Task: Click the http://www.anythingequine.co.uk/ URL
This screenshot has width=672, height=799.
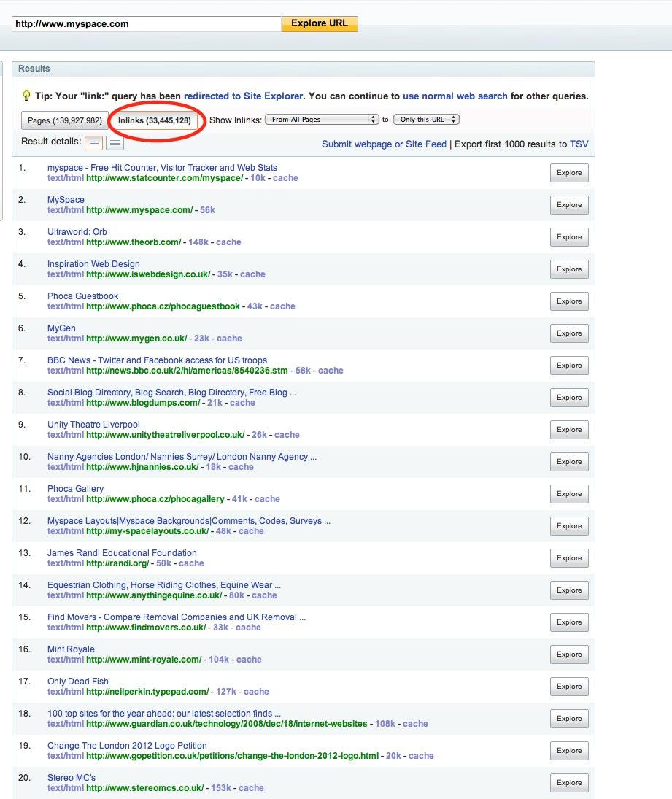Action: point(155,595)
